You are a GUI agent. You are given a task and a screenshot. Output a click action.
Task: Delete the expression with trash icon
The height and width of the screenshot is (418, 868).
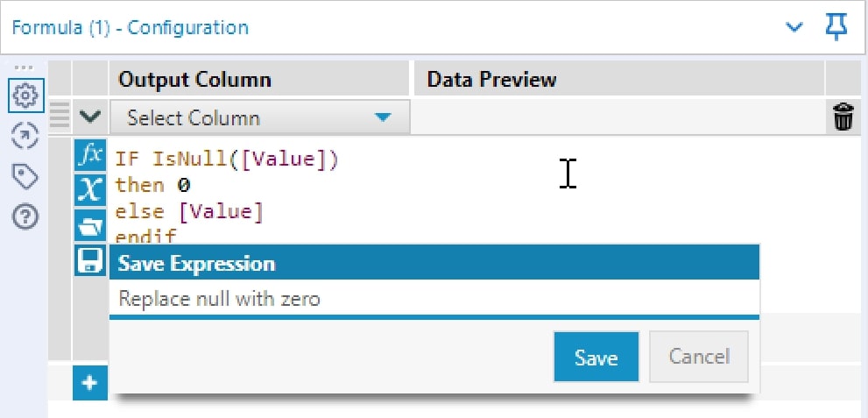(x=843, y=117)
